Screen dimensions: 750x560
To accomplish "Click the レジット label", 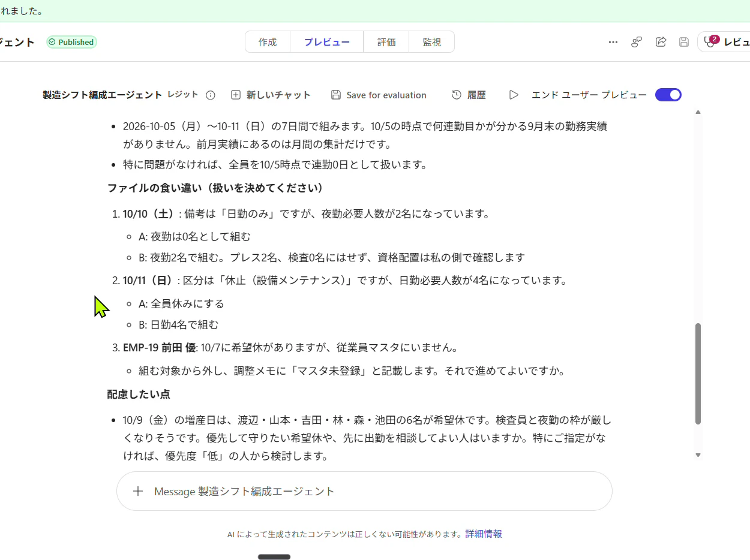I will point(182,95).
